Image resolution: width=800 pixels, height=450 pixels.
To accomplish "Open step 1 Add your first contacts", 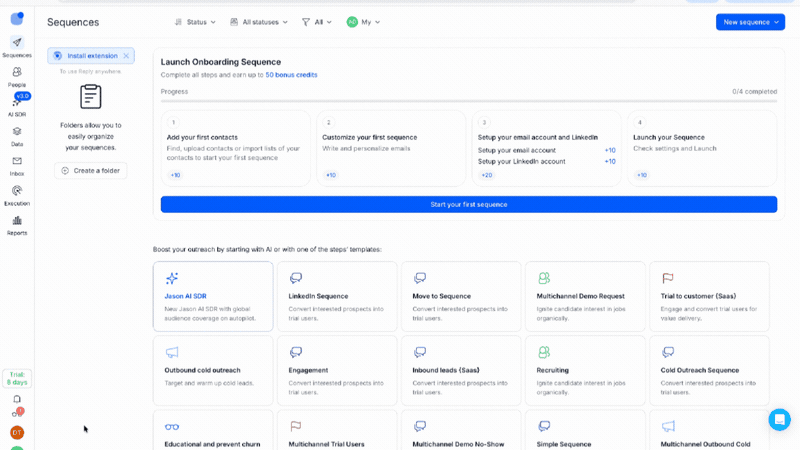I will pos(236,148).
